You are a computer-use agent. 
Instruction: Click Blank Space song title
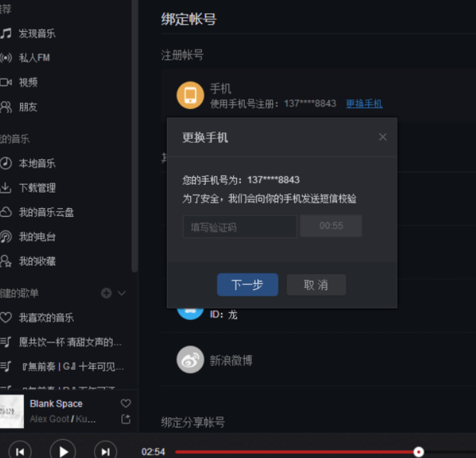56,404
